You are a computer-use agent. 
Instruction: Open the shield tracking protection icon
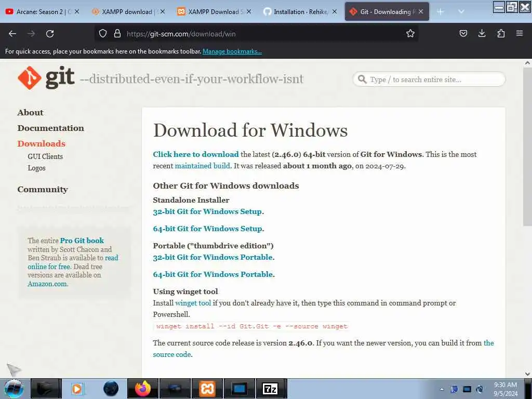103,34
